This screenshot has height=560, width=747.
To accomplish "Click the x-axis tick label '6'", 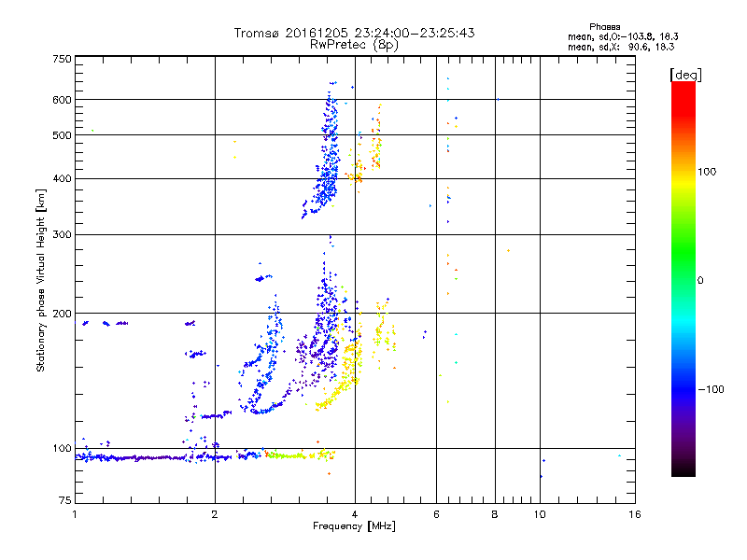I will [436, 514].
